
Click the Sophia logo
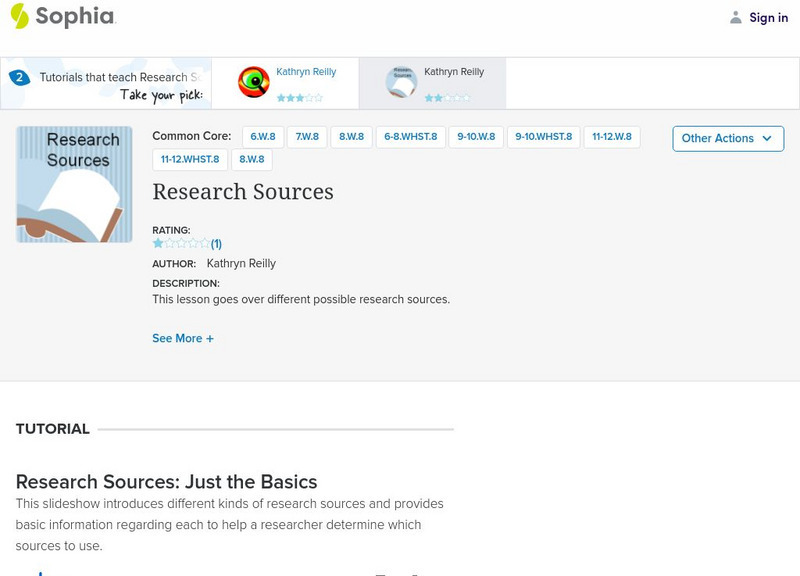click(62, 16)
